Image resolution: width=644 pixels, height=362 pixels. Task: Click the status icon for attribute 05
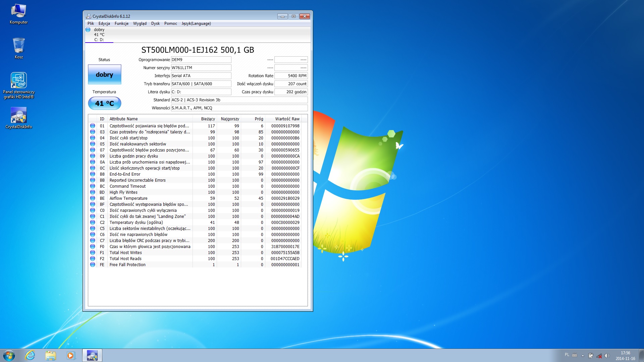(93, 144)
